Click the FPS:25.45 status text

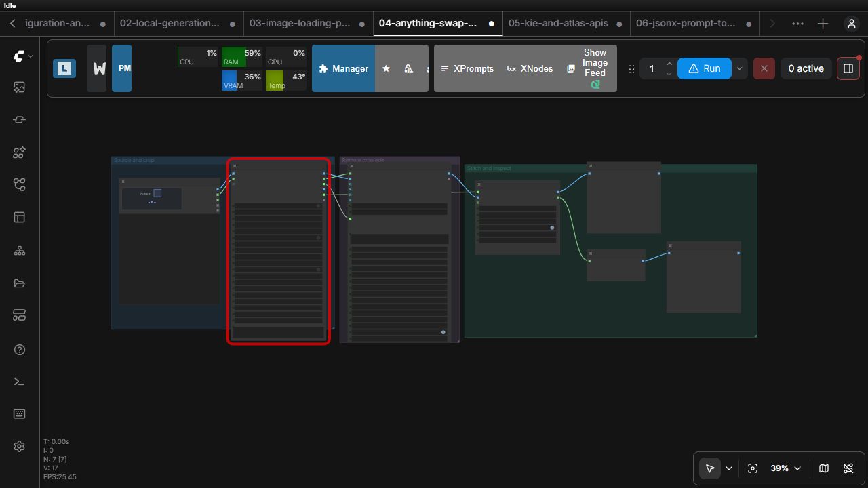[x=60, y=476]
